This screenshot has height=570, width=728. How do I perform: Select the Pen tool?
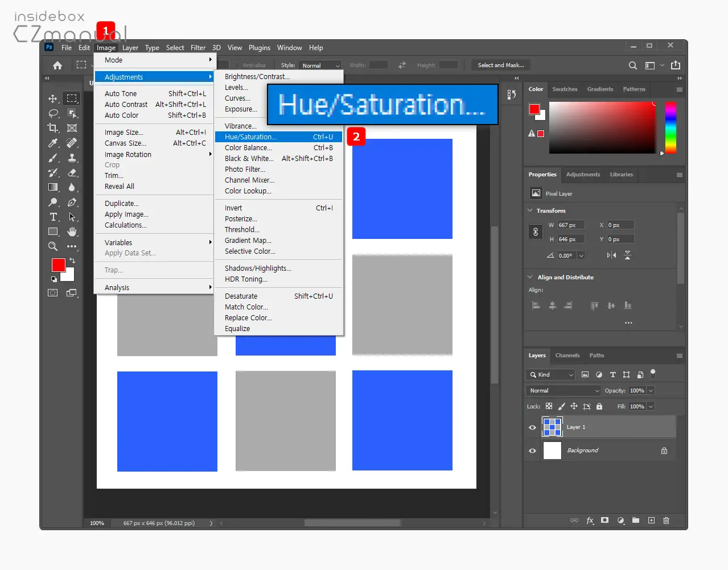(x=72, y=202)
